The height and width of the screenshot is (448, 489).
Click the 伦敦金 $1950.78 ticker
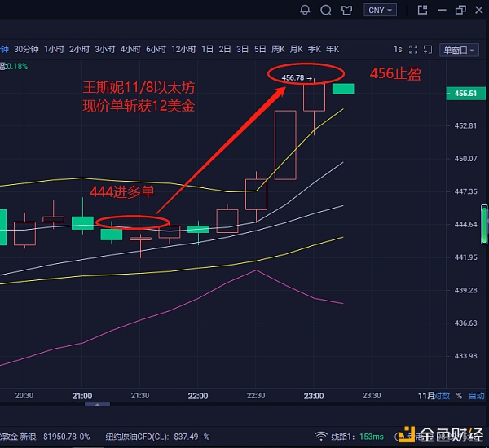tap(44, 437)
